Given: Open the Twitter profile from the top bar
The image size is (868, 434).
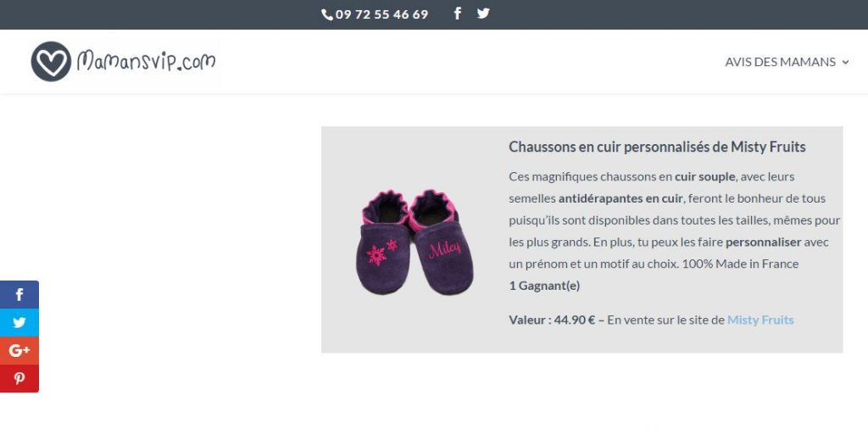Looking at the screenshot, I should [x=483, y=14].
